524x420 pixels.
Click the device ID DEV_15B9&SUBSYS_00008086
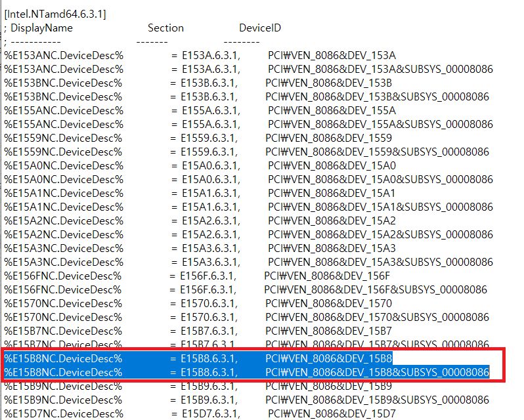click(377, 400)
